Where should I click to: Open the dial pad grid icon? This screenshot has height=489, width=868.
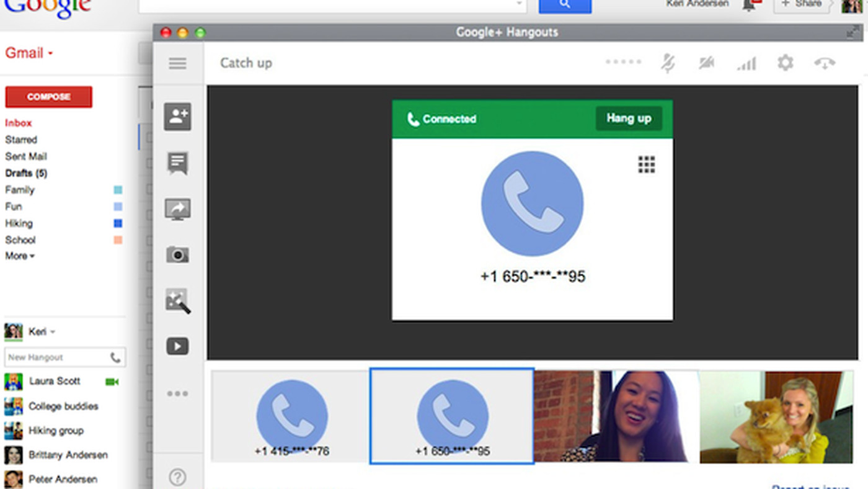[x=646, y=164]
